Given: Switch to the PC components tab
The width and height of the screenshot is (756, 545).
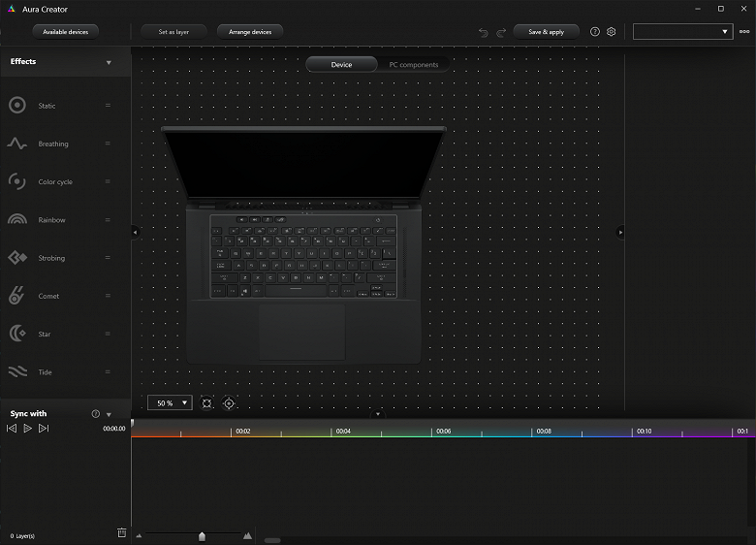Looking at the screenshot, I should pyautogui.click(x=414, y=65).
